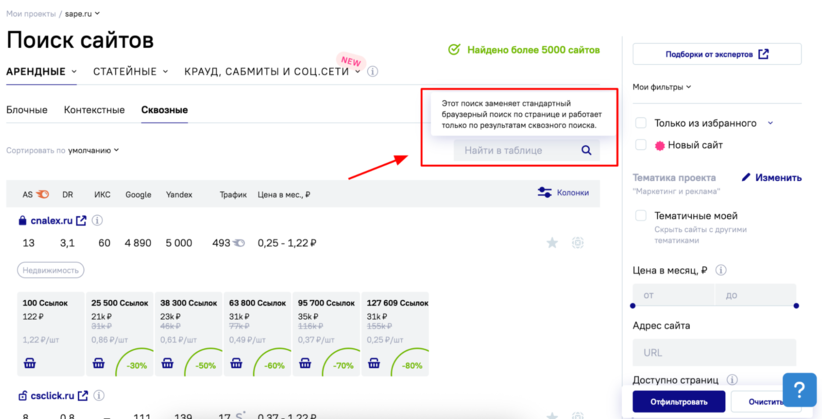Viewport: 822px width, 419px height.
Task: Open Колонки column settings
Action: pyautogui.click(x=563, y=192)
